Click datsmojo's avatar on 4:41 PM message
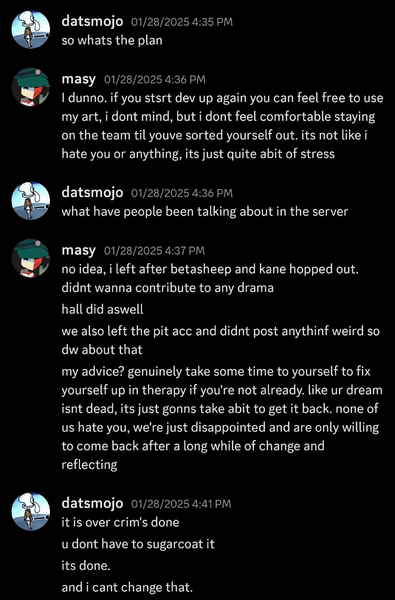This screenshot has height=600, width=395. [31, 512]
